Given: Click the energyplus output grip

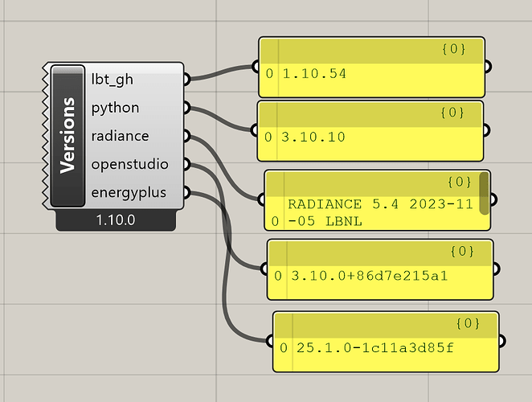Looking at the screenshot, I should [187, 192].
